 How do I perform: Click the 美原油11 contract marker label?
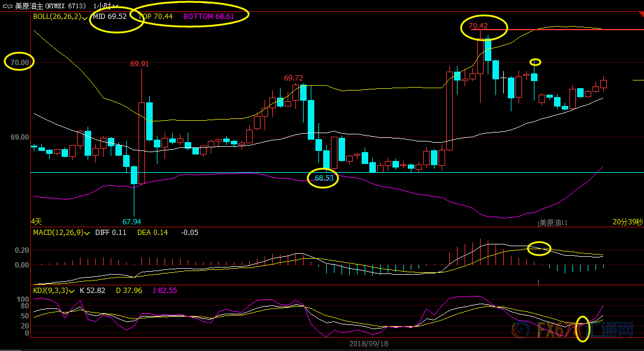click(x=553, y=223)
